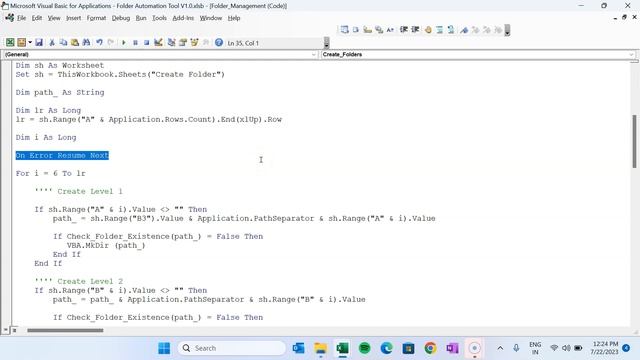Image resolution: width=640 pixels, height=360 pixels.
Task: Open the Insert menu
Action: point(73,18)
